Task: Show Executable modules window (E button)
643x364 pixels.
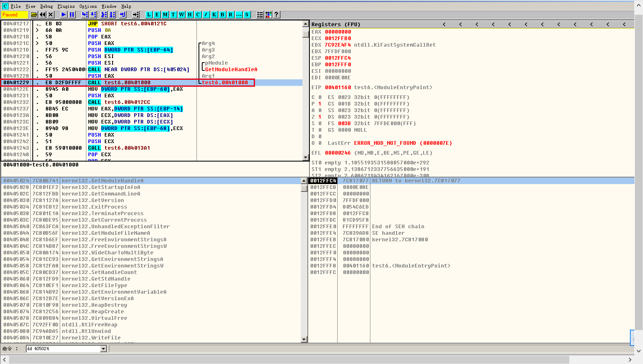Action: (157, 15)
